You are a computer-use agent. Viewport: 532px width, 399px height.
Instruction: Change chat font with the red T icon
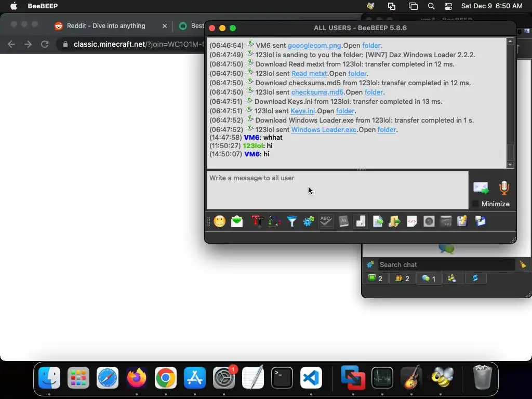coord(258,221)
